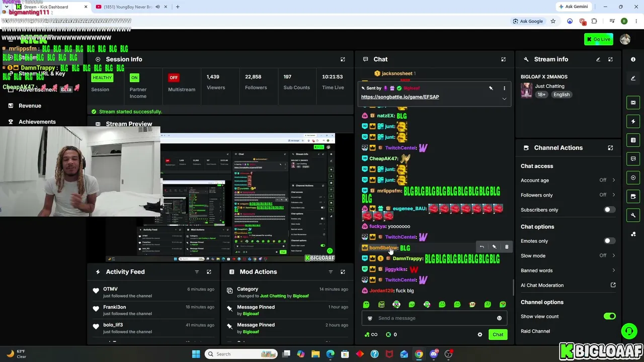Screen dimensions: 644x362
Task: Reply to born6below's message
Action: click(481, 247)
